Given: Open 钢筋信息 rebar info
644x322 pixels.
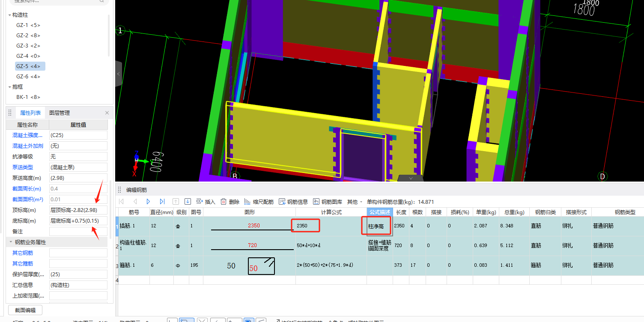Looking at the screenshot, I should (x=293, y=202).
